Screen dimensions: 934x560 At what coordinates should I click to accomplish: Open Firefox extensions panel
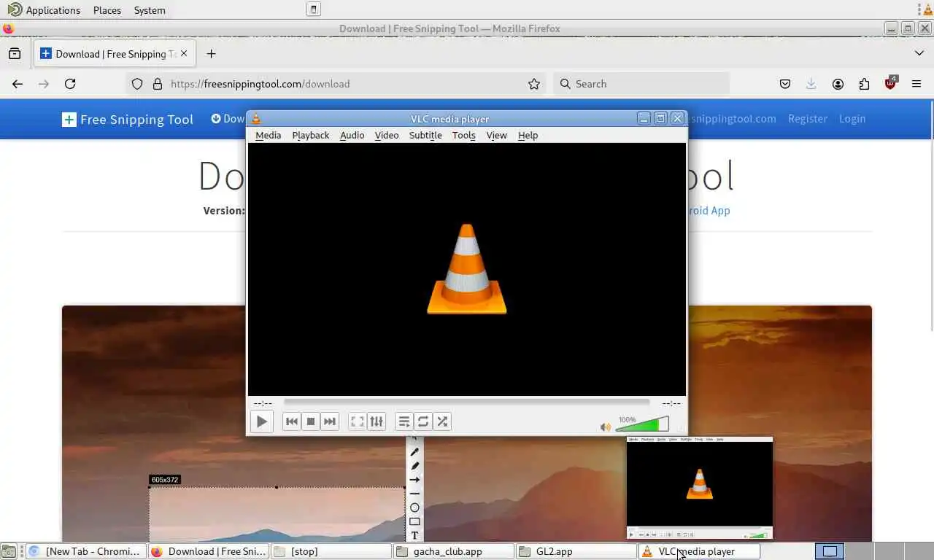(864, 84)
